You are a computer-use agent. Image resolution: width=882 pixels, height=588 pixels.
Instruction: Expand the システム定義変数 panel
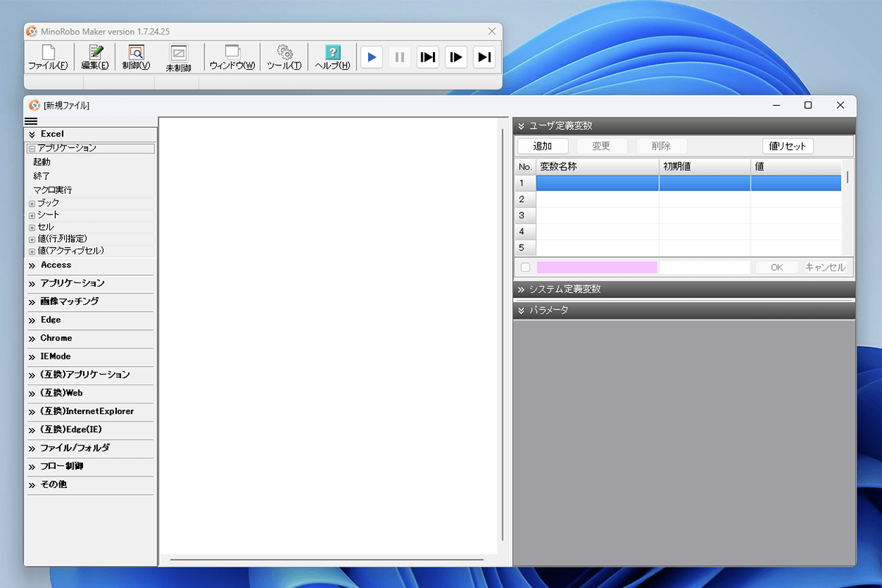pyautogui.click(x=684, y=290)
